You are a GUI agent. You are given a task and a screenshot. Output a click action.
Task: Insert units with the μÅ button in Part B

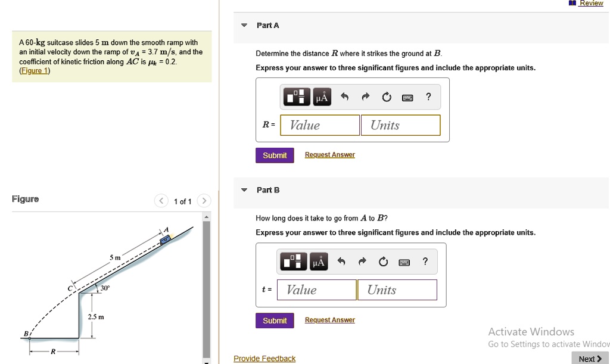click(319, 261)
